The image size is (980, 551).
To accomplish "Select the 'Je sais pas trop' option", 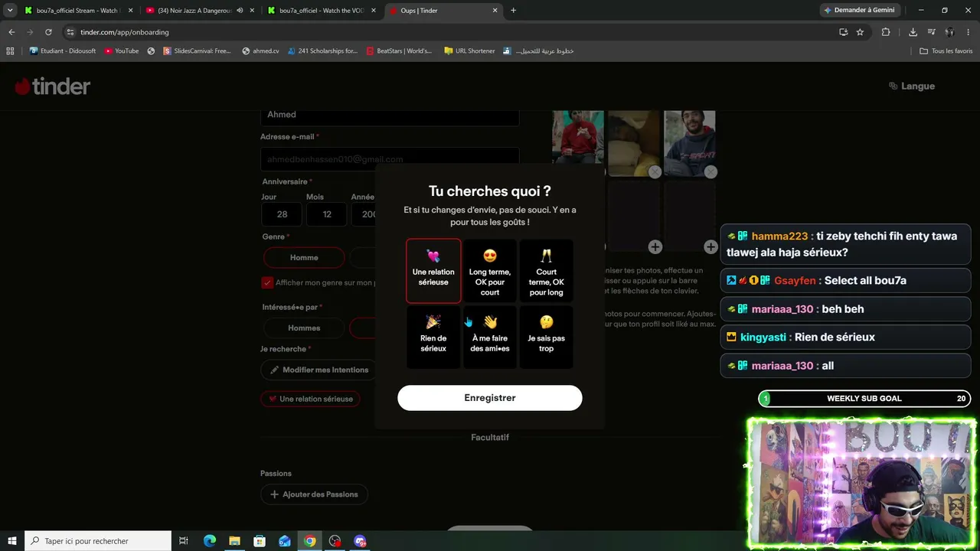I will tap(546, 337).
